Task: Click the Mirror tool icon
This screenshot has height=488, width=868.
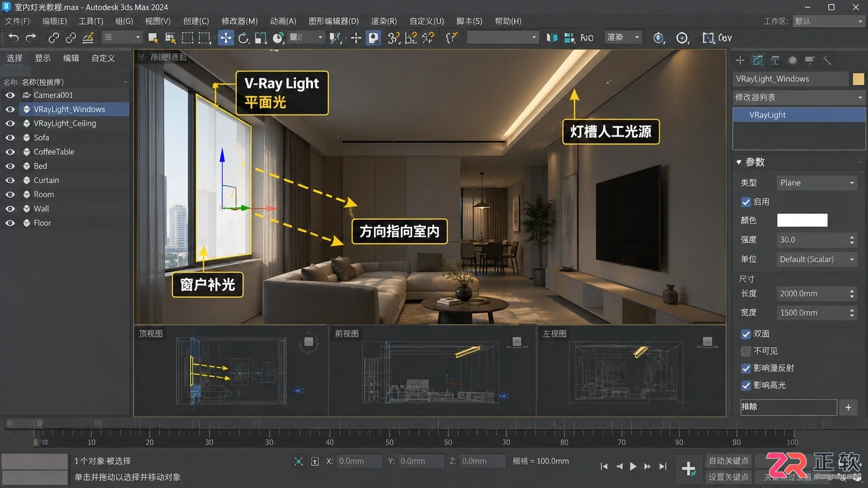Action: [x=552, y=38]
